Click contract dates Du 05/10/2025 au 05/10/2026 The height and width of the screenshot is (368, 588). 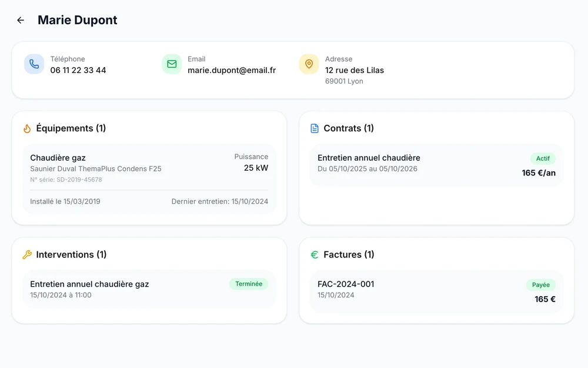tap(367, 168)
